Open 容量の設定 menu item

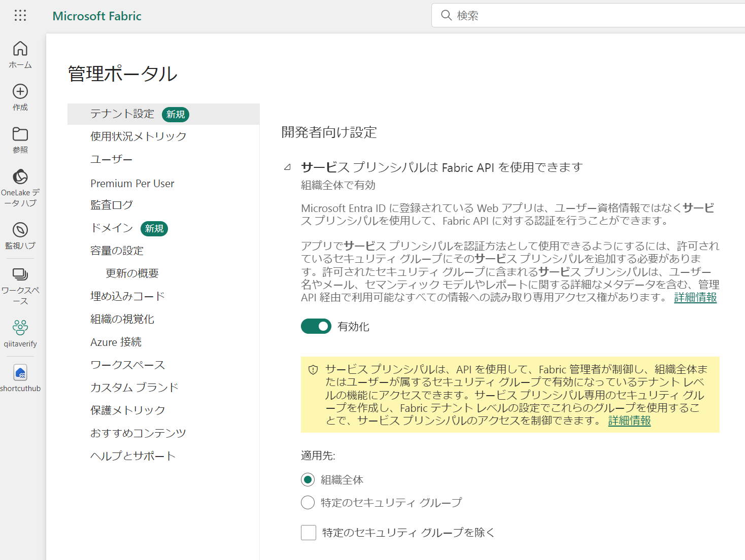117,251
